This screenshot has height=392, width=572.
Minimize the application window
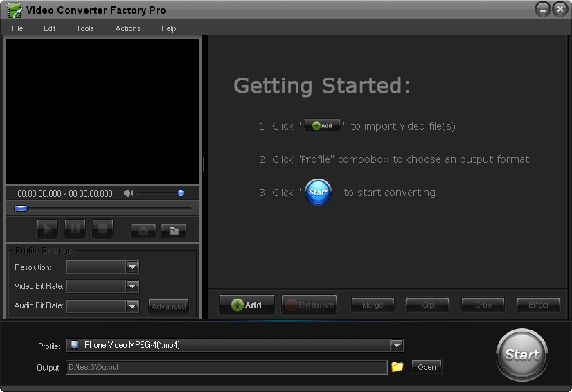coord(542,9)
